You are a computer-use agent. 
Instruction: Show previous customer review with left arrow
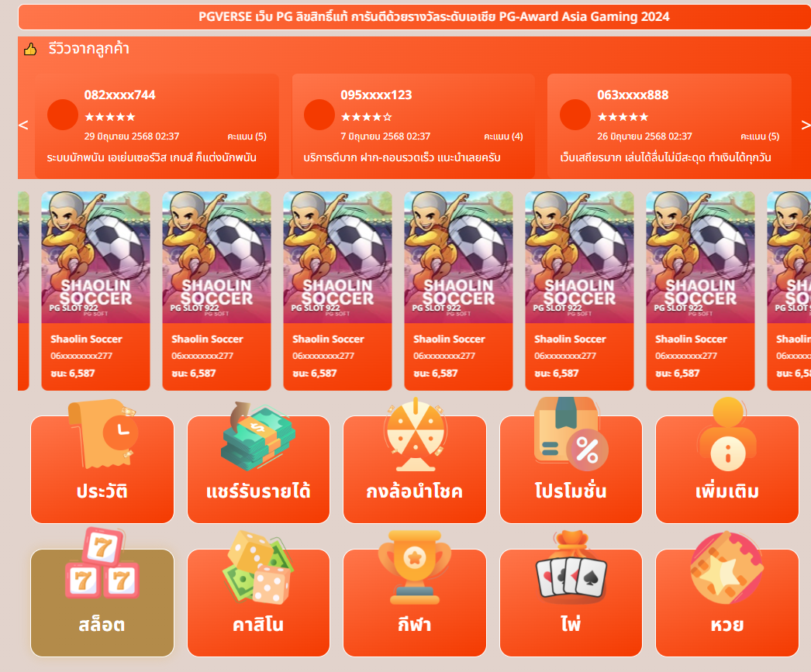23,125
